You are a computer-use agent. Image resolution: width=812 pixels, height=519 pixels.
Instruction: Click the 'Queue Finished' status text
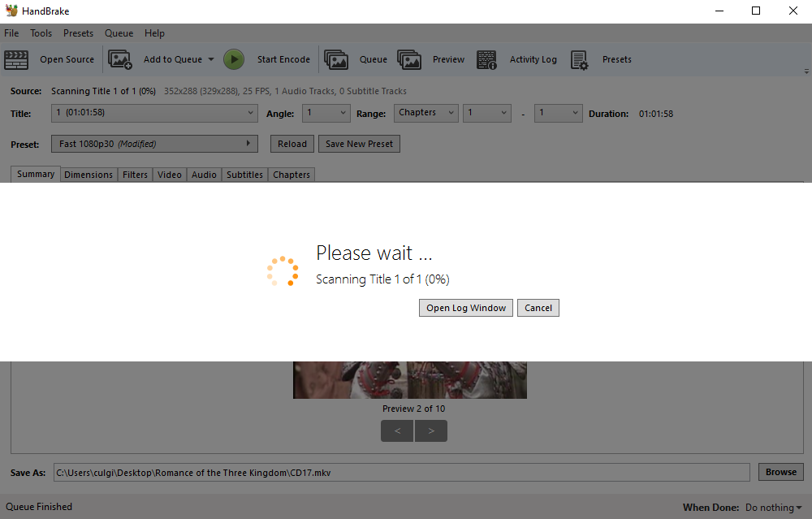(x=39, y=507)
